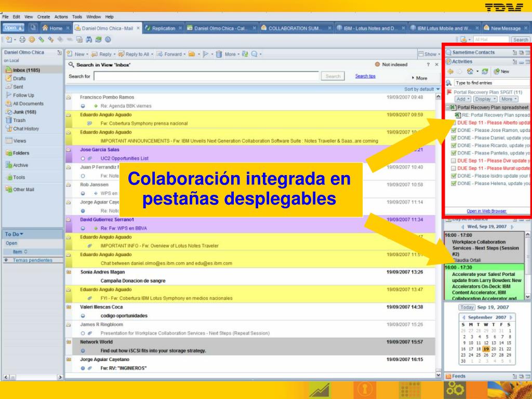Click the binoculars Find icon in the toolbar
This screenshot has width=532, height=399.
88,39
